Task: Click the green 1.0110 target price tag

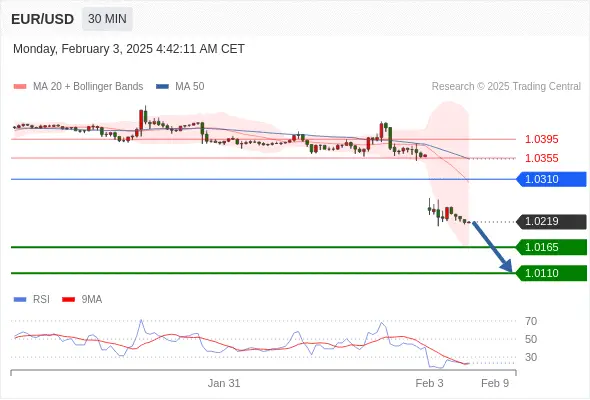Action: tap(552, 273)
